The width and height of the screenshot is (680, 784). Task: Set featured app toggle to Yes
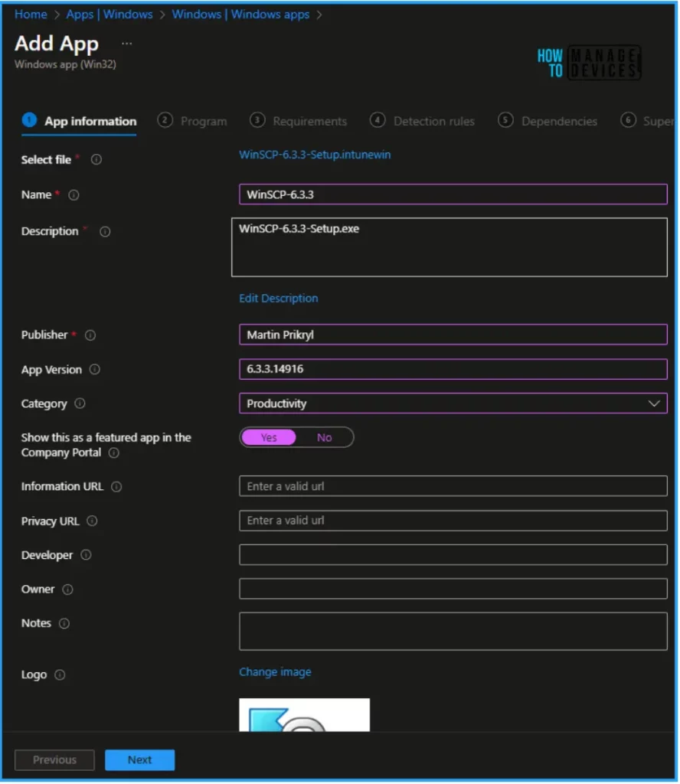269,437
